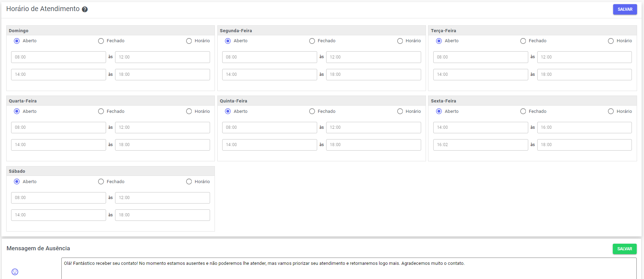Click Segunda-Feira's 12:00 end time field
This screenshot has height=279, width=644.
(373, 57)
